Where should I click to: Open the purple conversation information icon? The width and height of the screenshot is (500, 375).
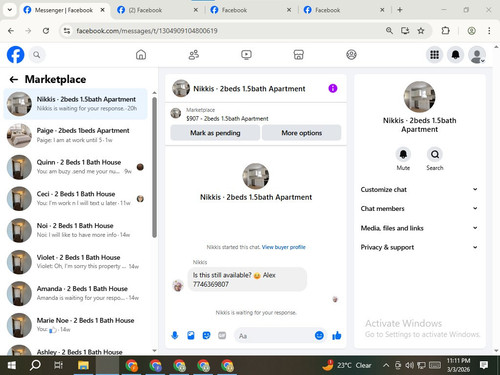click(333, 88)
